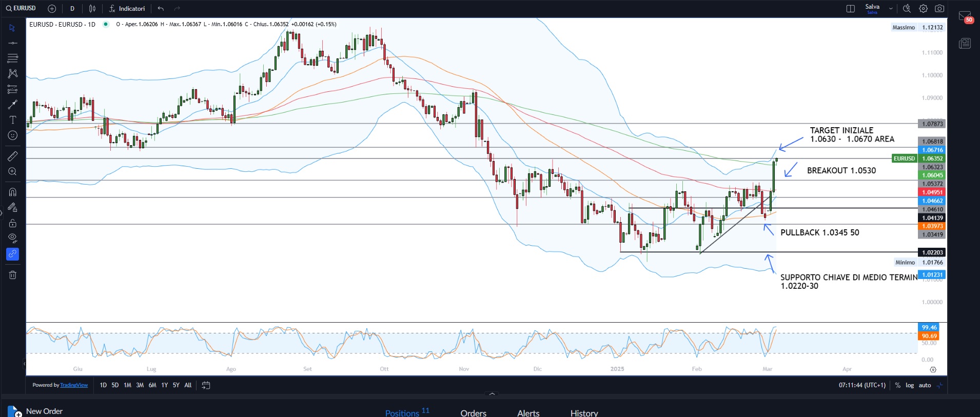Open chart settings gear icon
The height and width of the screenshot is (417, 980).
(x=923, y=9)
